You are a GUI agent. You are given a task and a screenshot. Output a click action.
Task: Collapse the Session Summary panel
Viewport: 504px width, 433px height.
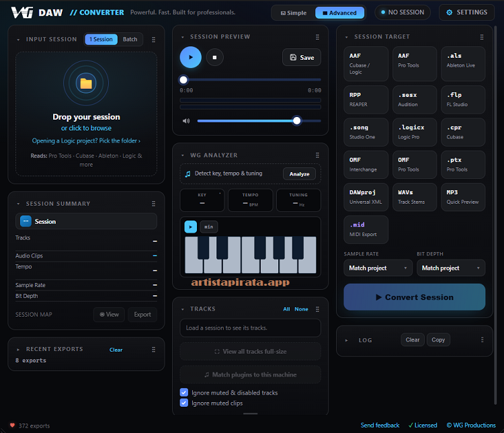click(x=18, y=204)
